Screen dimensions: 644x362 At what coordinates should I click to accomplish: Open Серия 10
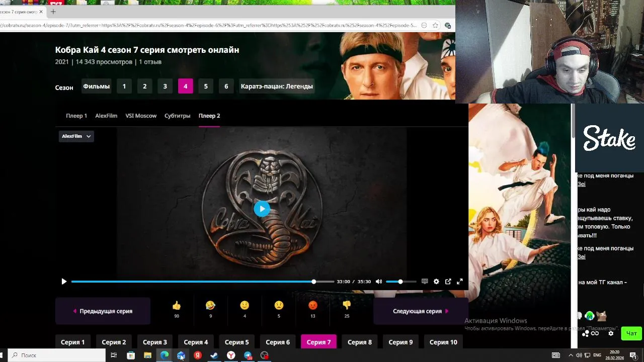click(x=443, y=342)
